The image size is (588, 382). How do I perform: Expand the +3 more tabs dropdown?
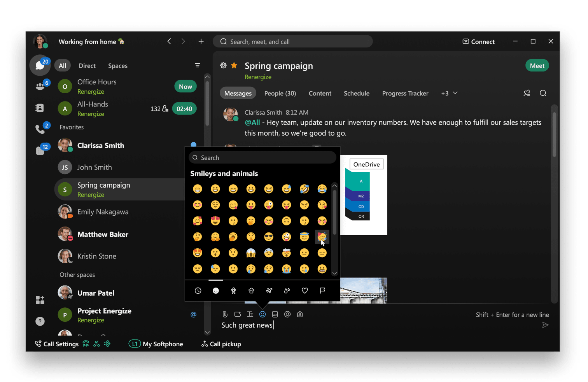449,93
